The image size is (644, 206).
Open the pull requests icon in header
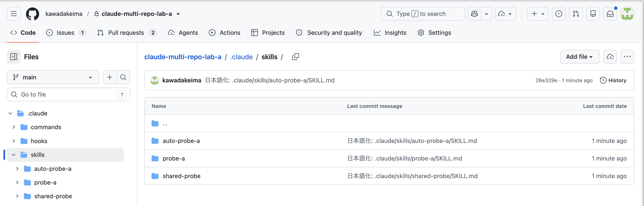576,14
